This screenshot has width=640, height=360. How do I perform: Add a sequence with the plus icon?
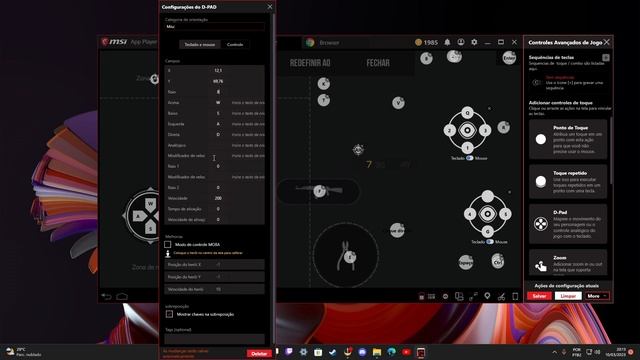(606, 58)
